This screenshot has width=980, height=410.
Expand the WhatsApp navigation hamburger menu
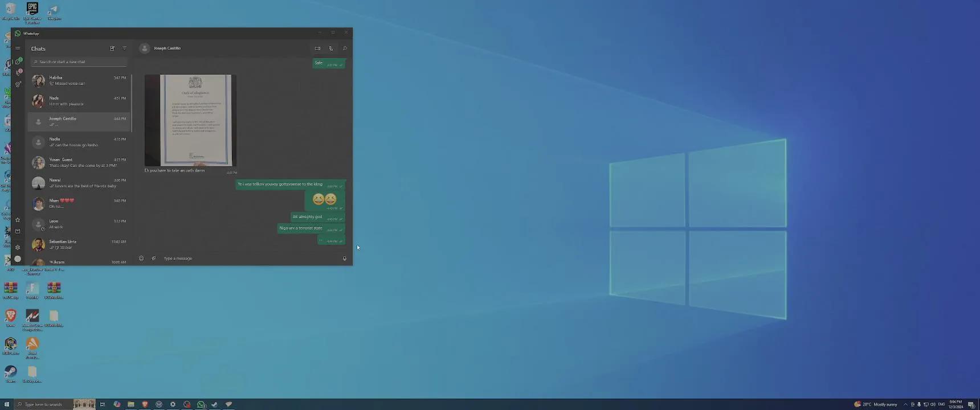point(18,48)
